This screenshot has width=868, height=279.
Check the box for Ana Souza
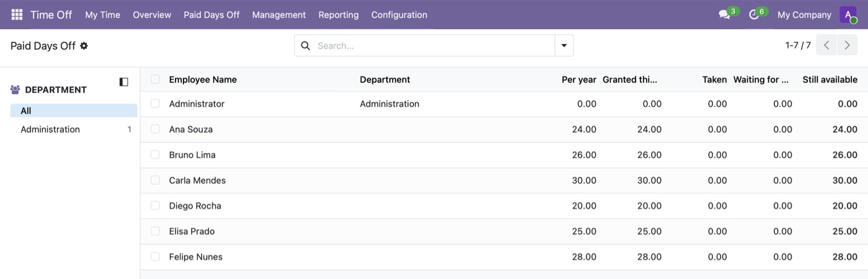click(155, 129)
